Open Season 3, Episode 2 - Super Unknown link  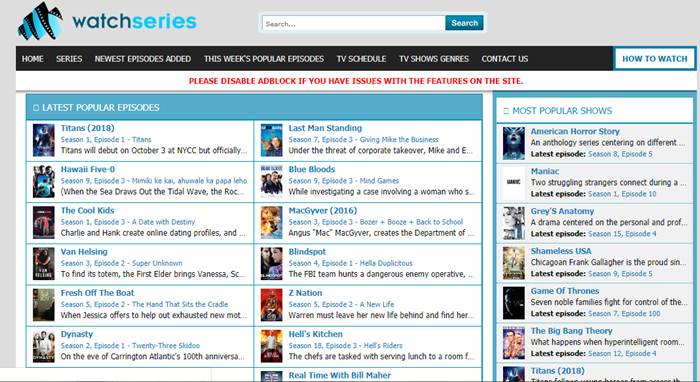pyautogui.click(x=121, y=263)
